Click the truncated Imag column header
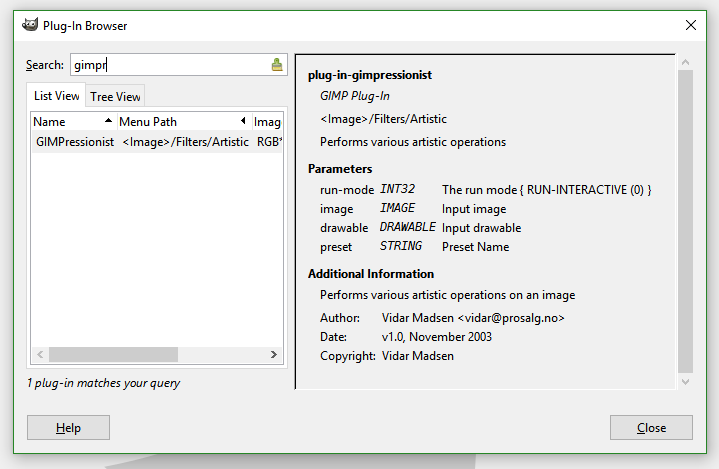The width and height of the screenshot is (719, 469). click(267, 121)
